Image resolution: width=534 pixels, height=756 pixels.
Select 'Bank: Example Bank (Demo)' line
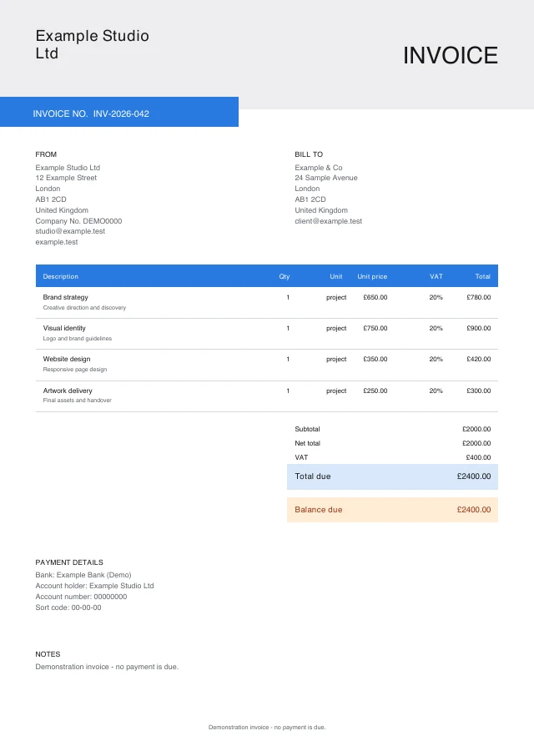pyautogui.click(x=83, y=575)
